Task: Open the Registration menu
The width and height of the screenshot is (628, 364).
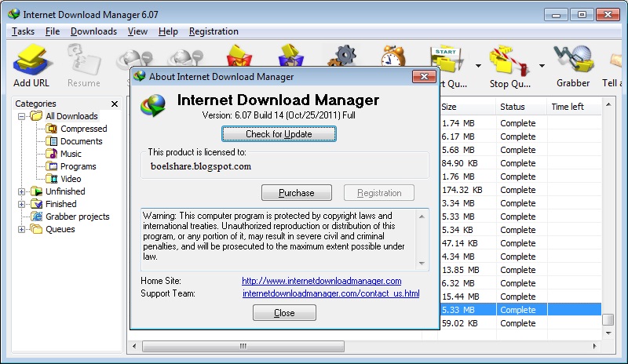Action: coord(214,31)
